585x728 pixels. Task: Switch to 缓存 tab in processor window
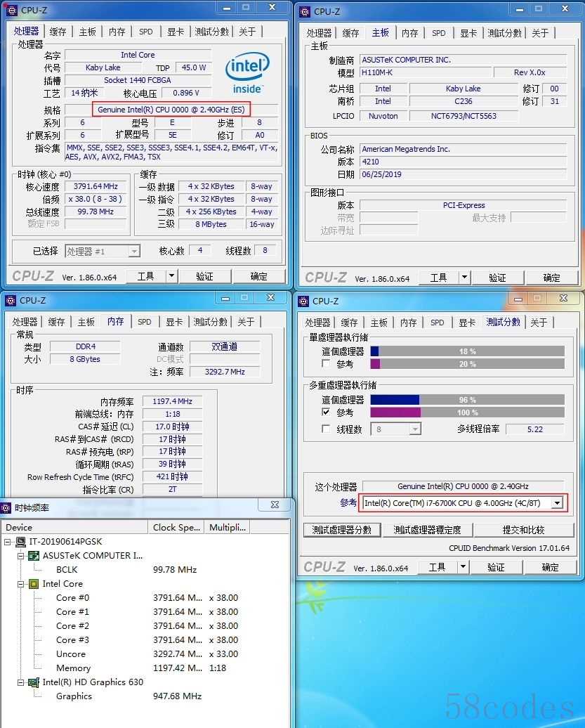pyautogui.click(x=58, y=32)
